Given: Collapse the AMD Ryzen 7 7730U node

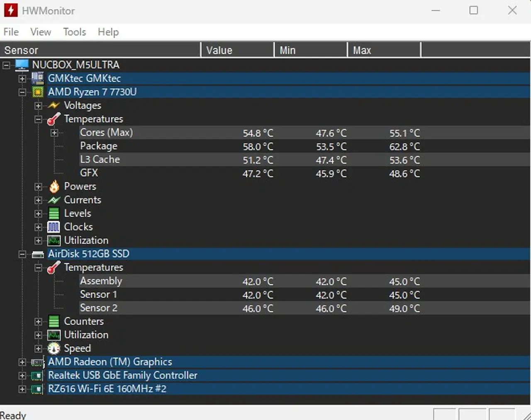Looking at the screenshot, I should click(x=22, y=92).
